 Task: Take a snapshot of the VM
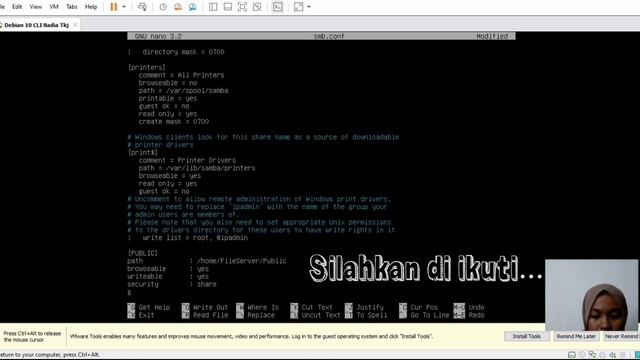coord(163,7)
